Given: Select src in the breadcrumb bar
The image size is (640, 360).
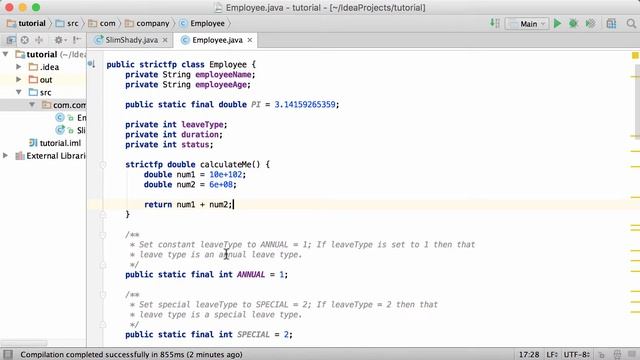Looking at the screenshot, I should (67, 23).
